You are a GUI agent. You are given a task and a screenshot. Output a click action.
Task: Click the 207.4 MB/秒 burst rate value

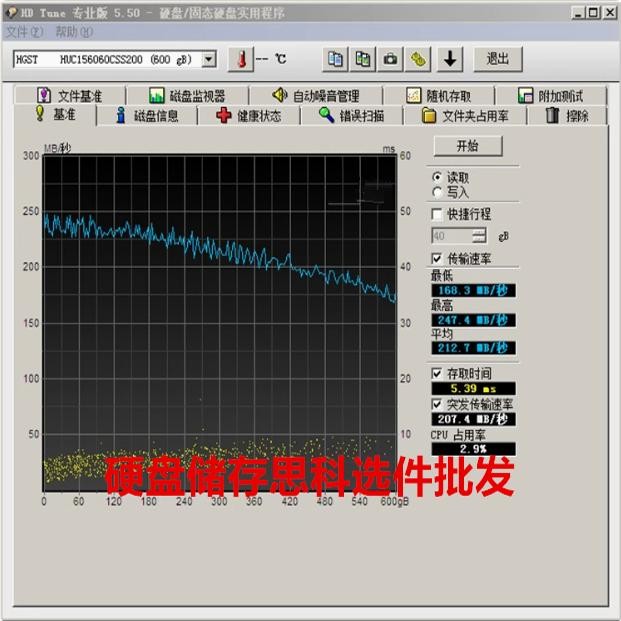pos(473,419)
